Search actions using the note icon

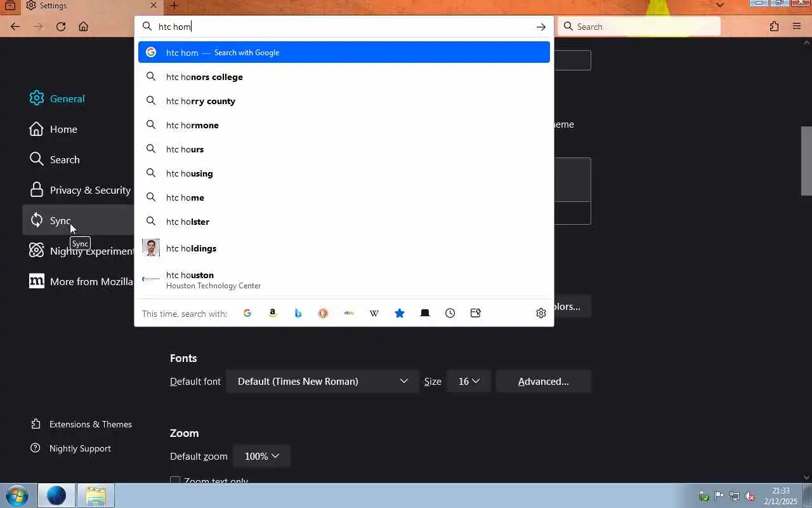[476, 313]
